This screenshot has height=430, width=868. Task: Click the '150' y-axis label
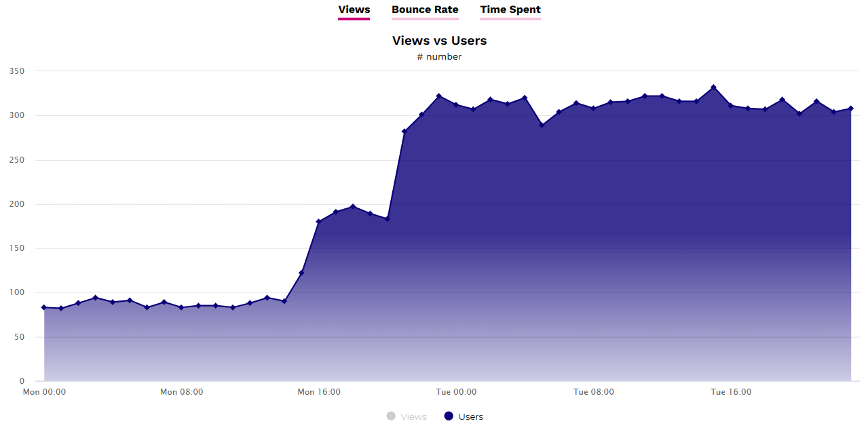[17, 248]
